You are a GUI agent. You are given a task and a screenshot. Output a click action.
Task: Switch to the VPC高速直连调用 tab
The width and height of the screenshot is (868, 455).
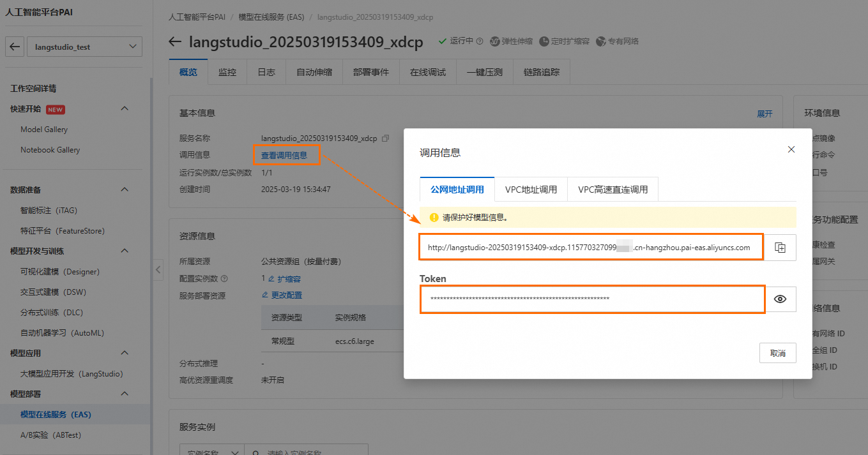coord(613,190)
